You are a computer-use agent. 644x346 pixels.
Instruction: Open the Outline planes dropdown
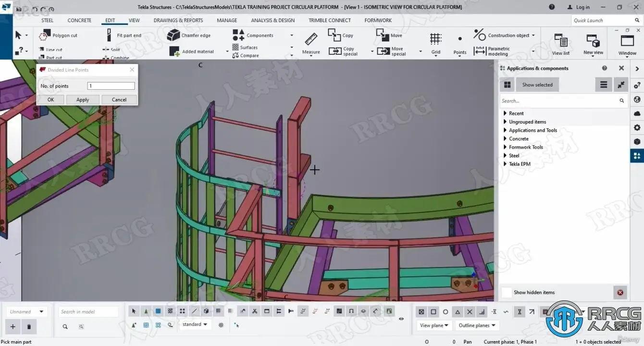point(477,325)
